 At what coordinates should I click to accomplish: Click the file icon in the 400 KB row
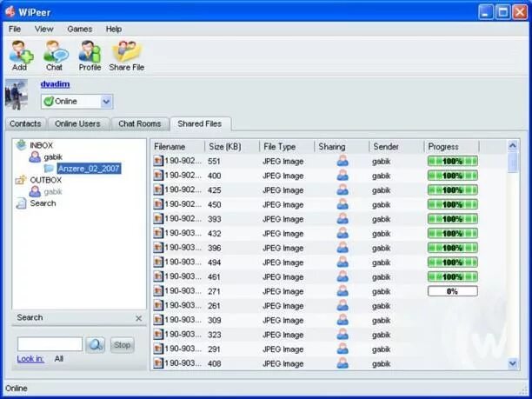(158, 176)
